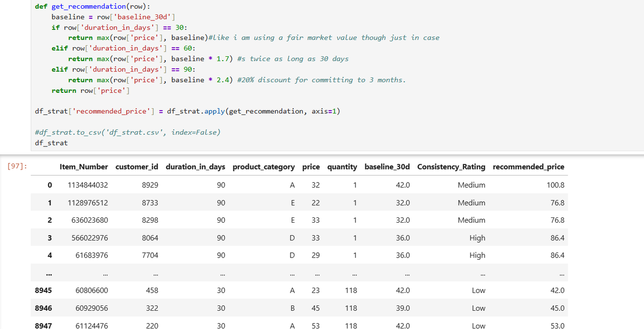Select the baseline_30d column header
The image size is (644, 329).
(387, 167)
